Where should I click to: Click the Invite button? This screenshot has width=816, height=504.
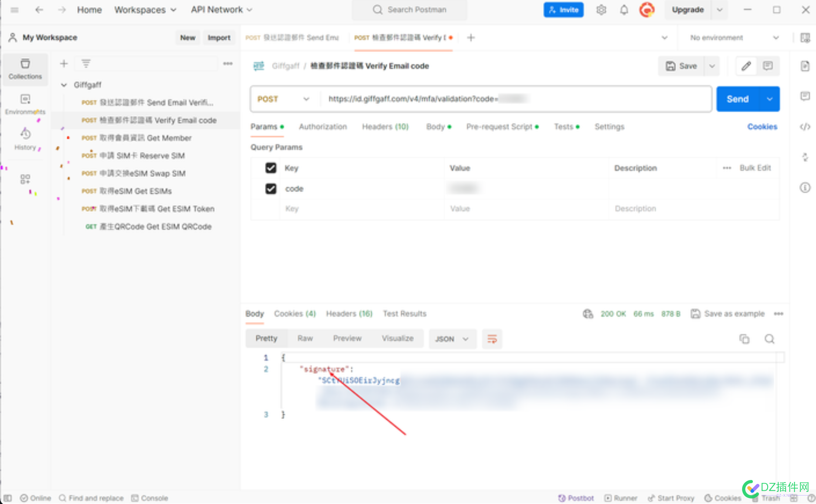click(564, 10)
